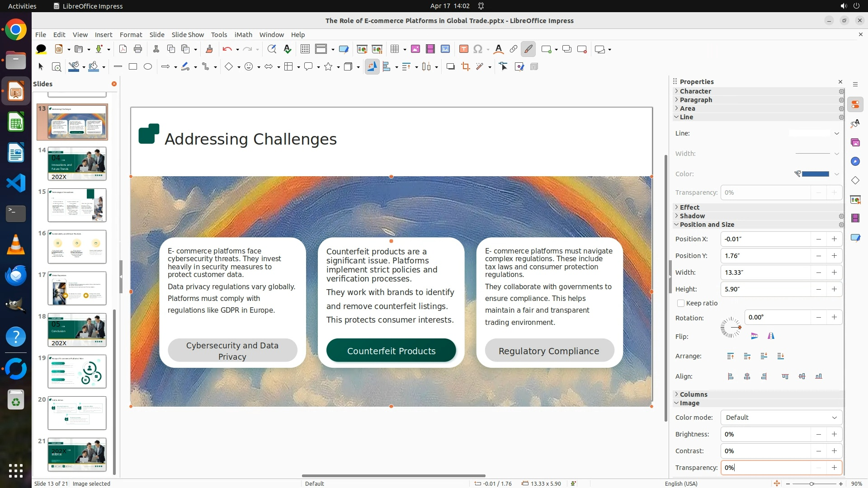Open the Color mode dropdown
868x488 pixels.
coord(781,418)
